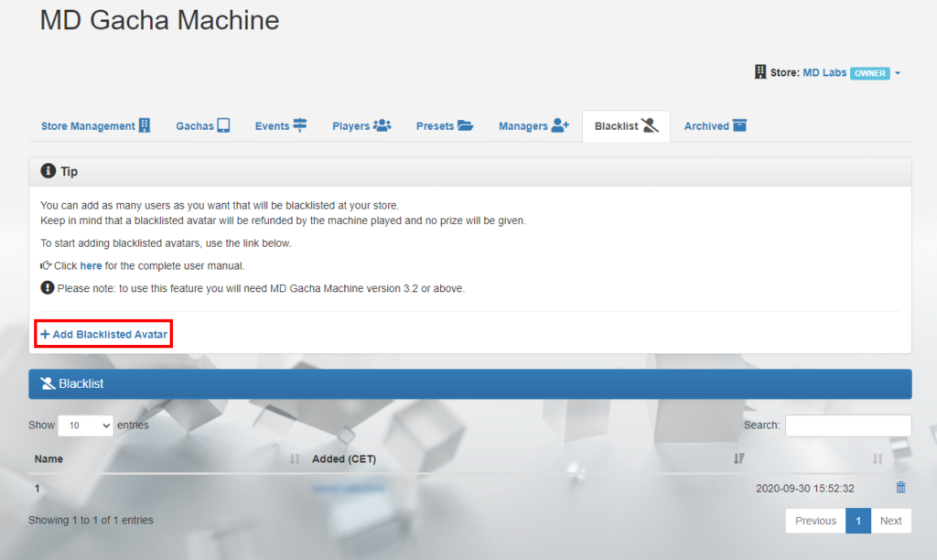
Task: Open the user manual via 'here' link
Action: 91,265
